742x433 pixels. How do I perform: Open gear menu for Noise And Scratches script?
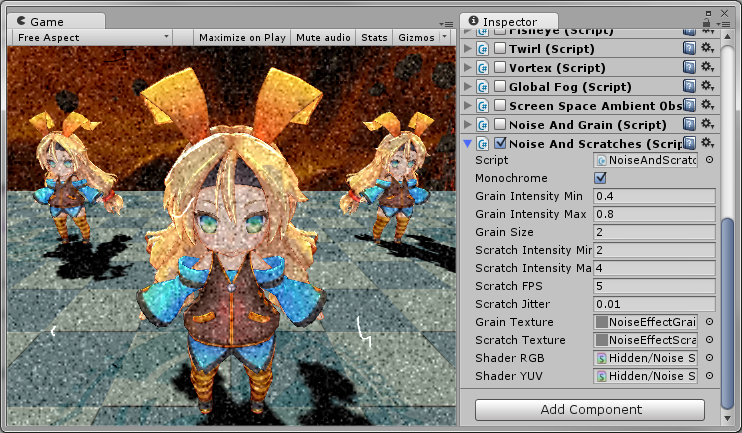click(707, 143)
